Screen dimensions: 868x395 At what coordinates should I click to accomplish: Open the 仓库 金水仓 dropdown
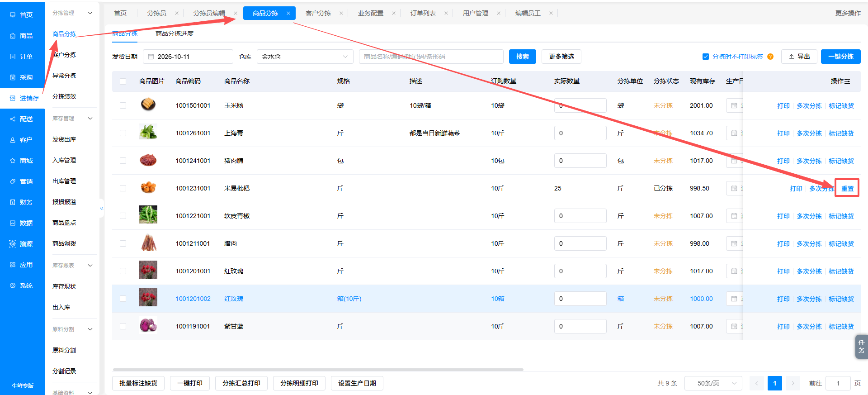point(305,57)
